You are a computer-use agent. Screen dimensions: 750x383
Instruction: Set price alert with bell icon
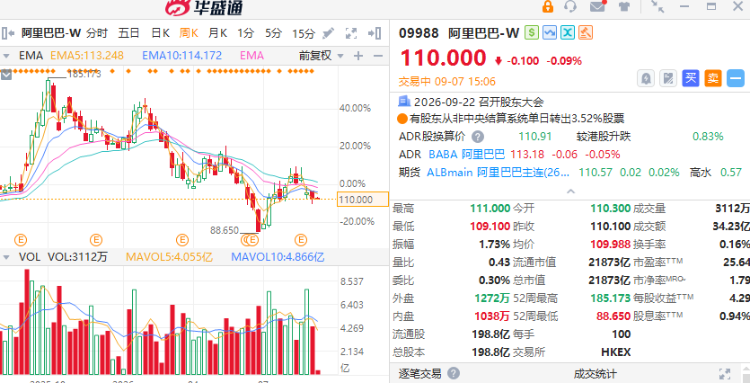[646, 78]
